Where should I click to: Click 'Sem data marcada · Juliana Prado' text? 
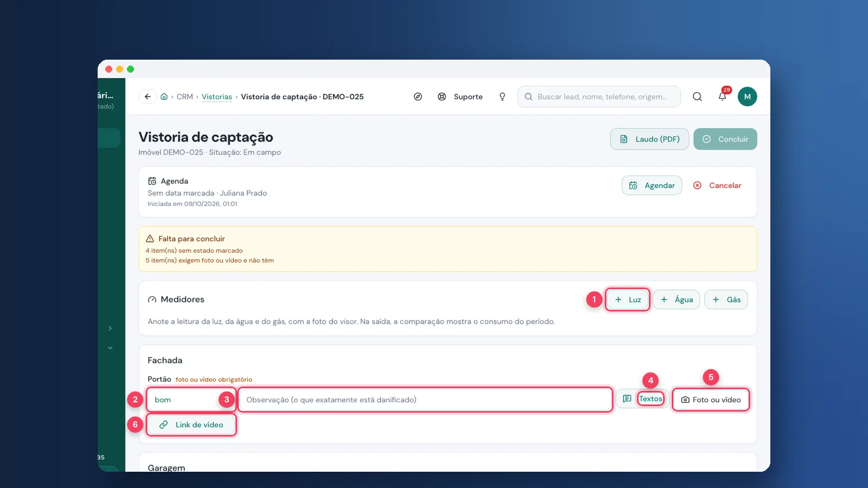tap(207, 193)
